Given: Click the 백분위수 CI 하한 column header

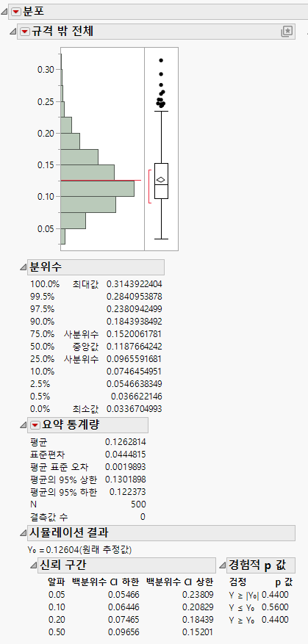Looking at the screenshot, I should 106,582.
